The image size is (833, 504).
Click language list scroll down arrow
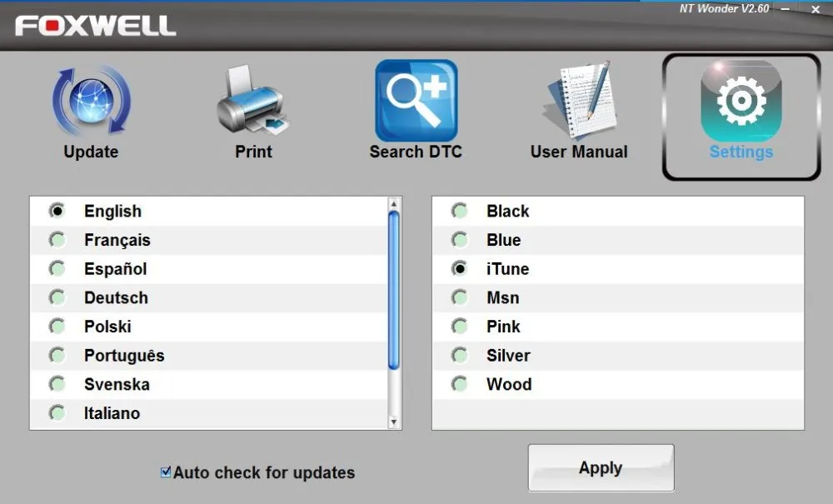394,422
